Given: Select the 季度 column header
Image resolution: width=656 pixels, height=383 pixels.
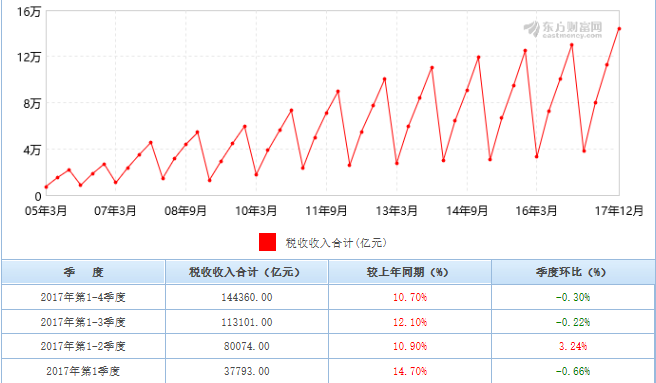Looking at the screenshot, I should 83,272.
